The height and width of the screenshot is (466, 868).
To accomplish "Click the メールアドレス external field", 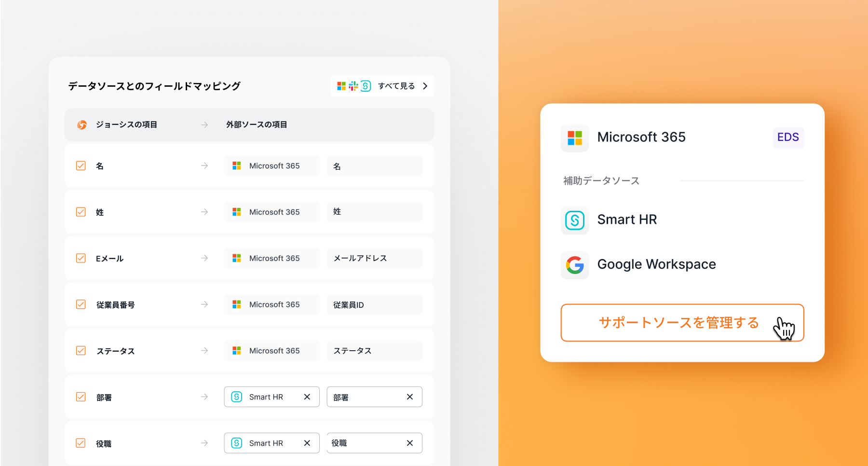I will [375, 258].
